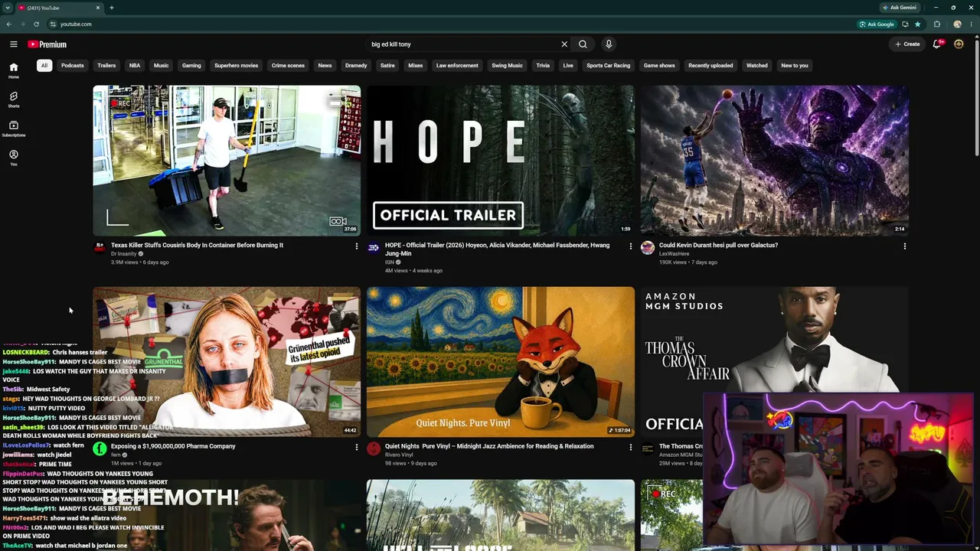980x551 pixels.
Task: Open more options for Quiet Nights video
Action: point(630,447)
